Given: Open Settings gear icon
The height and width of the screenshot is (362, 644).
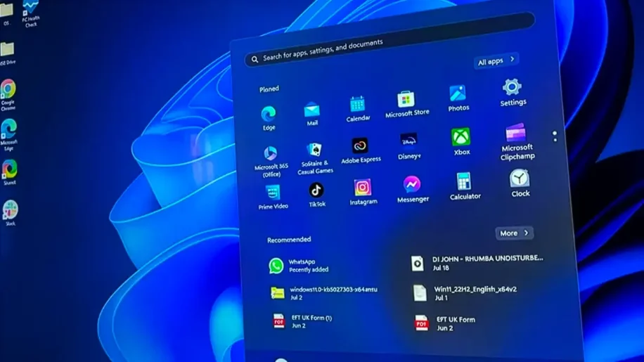Looking at the screenshot, I should coord(512,88).
